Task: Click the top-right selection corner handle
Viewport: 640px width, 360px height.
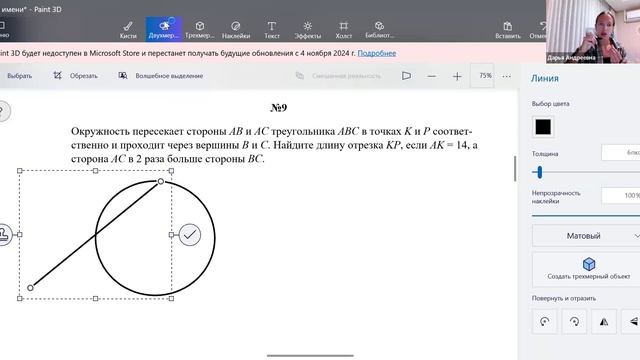Action: click(171, 171)
